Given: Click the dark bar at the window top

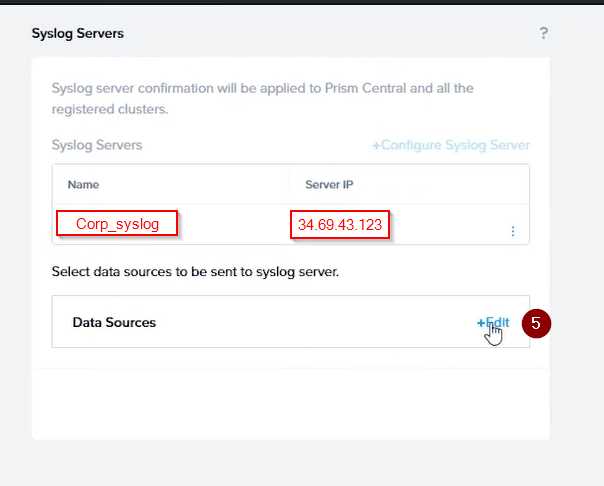Looking at the screenshot, I should click(x=302, y=2).
